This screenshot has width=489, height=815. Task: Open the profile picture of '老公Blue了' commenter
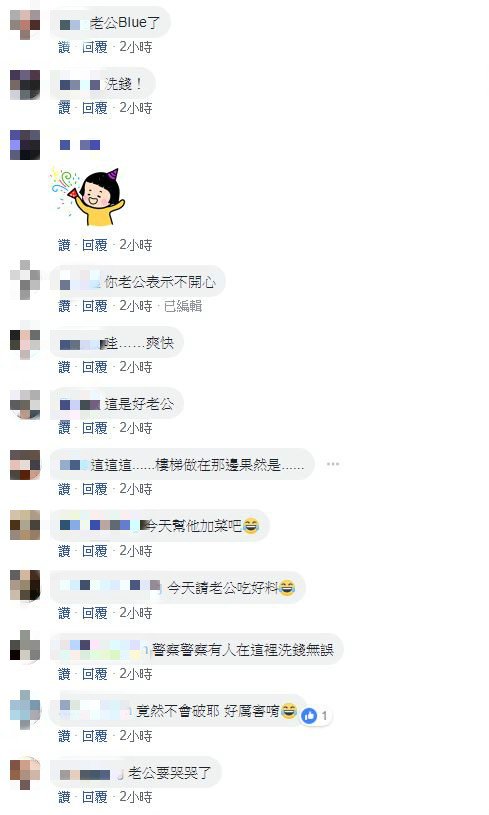25,23
